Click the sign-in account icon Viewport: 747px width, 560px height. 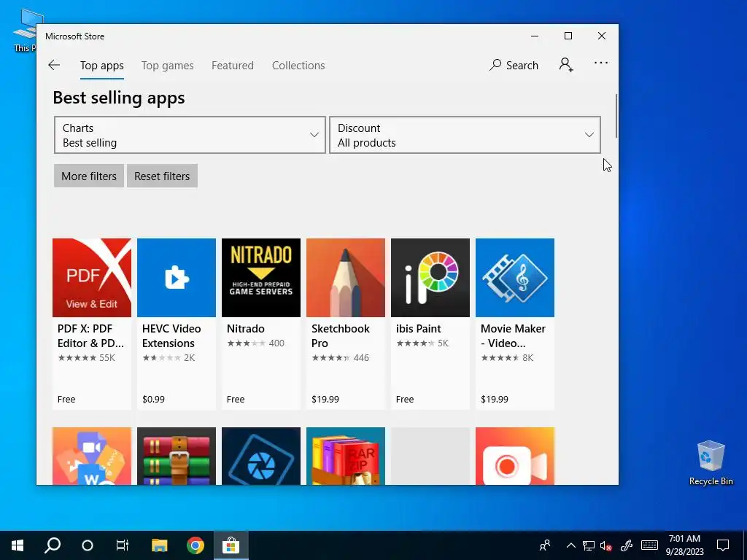click(566, 65)
